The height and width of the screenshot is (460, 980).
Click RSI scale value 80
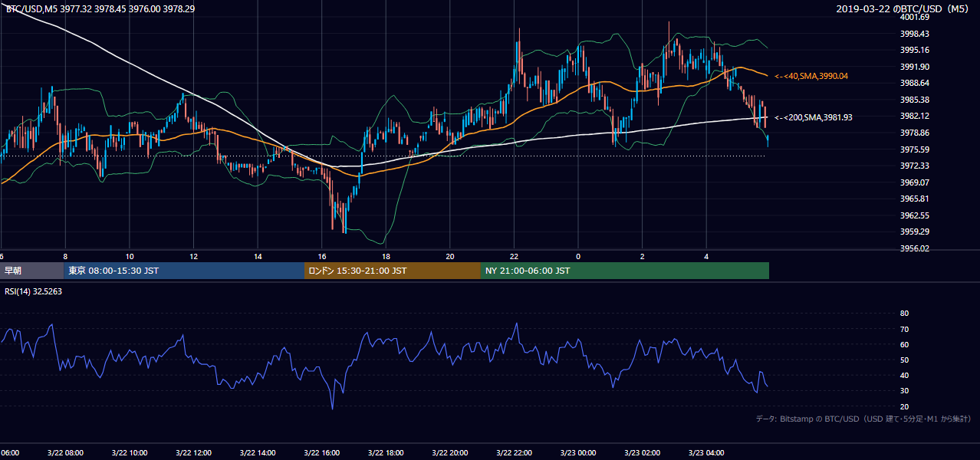pos(904,314)
